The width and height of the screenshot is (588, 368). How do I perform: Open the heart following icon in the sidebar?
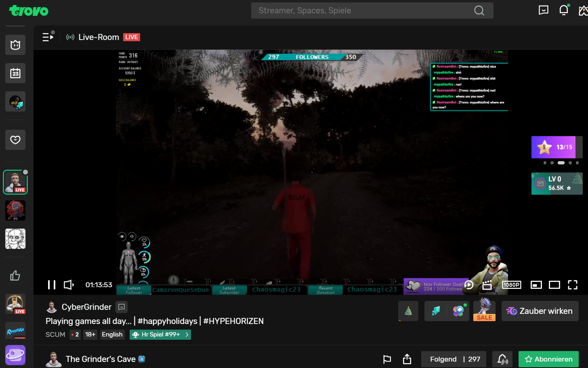[15, 140]
